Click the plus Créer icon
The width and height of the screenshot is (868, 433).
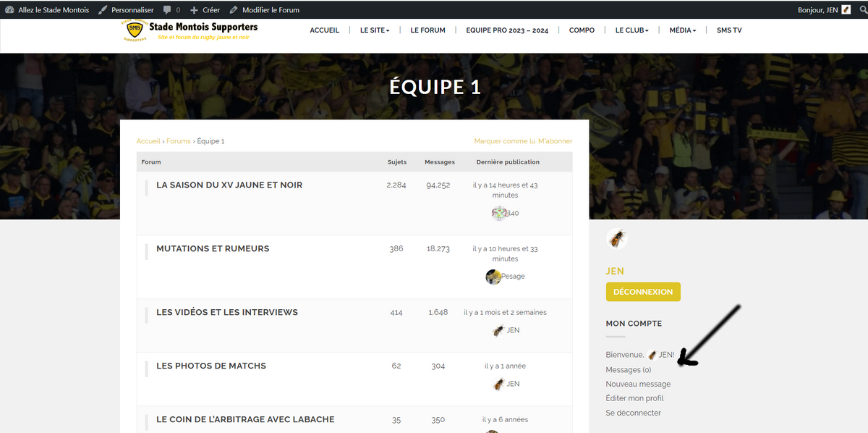click(194, 10)
